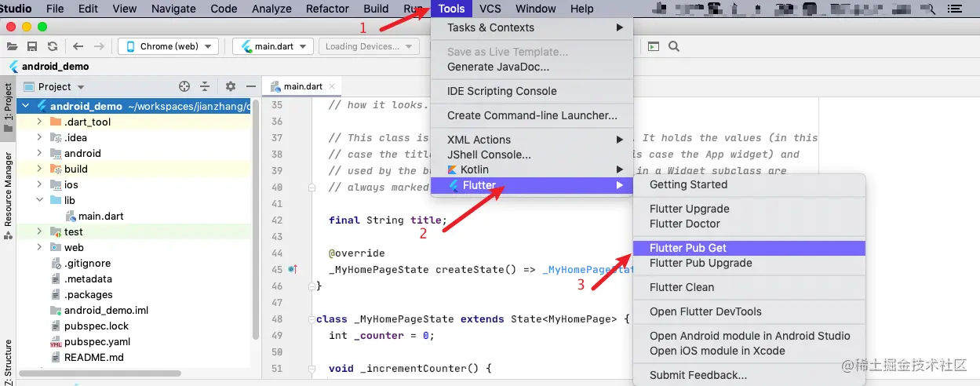Image resolution: width=980 pixels, height=386 pixels.
Task: Click the toolbar icon right of Tools menu
Action: [654, 46]
